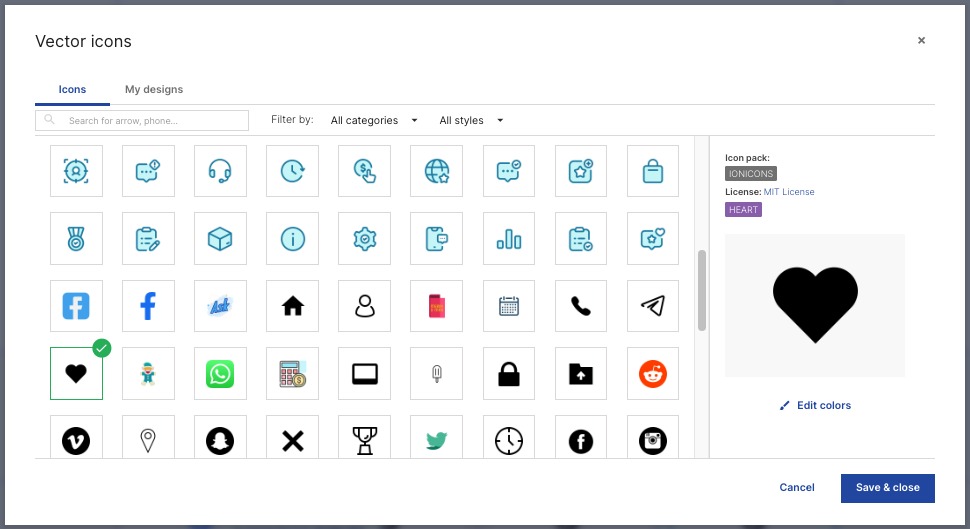Pick the tablet screen icon
The height and width of the screenshot is (529, 970).
coord(364,374)
